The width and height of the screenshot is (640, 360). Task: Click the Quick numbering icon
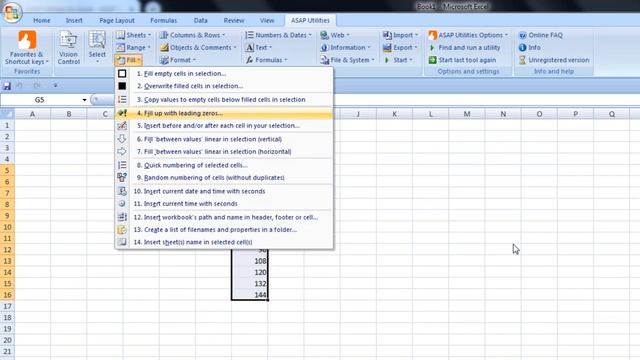(122, 165)
